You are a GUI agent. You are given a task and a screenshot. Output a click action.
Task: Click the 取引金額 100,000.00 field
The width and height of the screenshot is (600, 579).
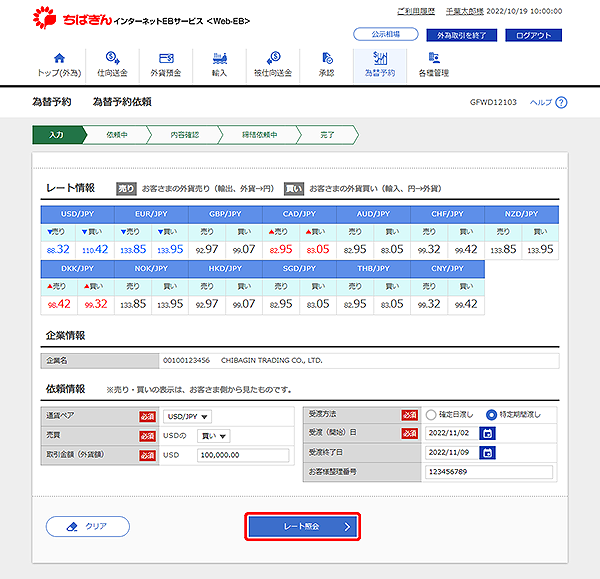coord(243,455)
